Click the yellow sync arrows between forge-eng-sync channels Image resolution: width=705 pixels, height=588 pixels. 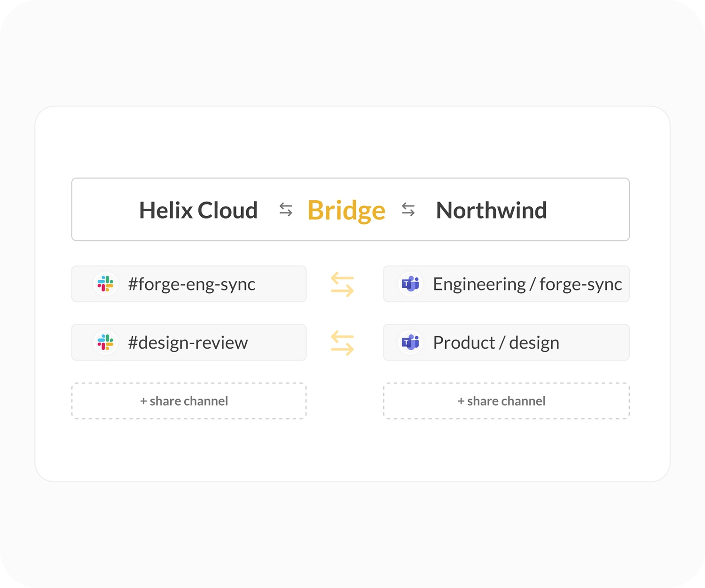pyautogui.click(x=342, y=285)
